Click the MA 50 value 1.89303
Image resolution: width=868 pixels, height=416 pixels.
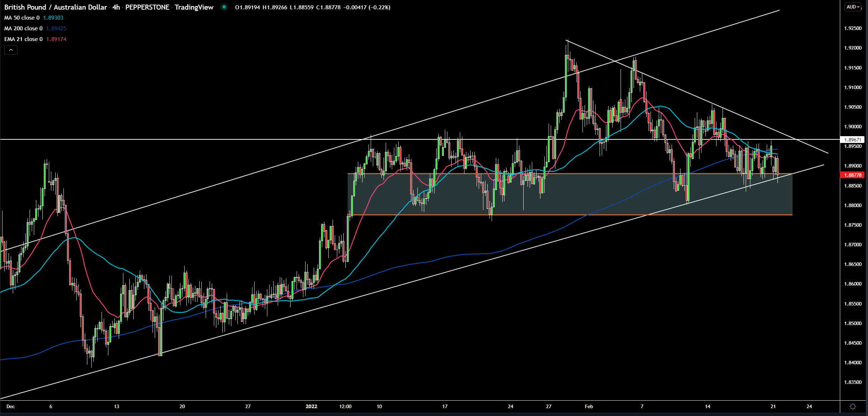click(53, 18)
